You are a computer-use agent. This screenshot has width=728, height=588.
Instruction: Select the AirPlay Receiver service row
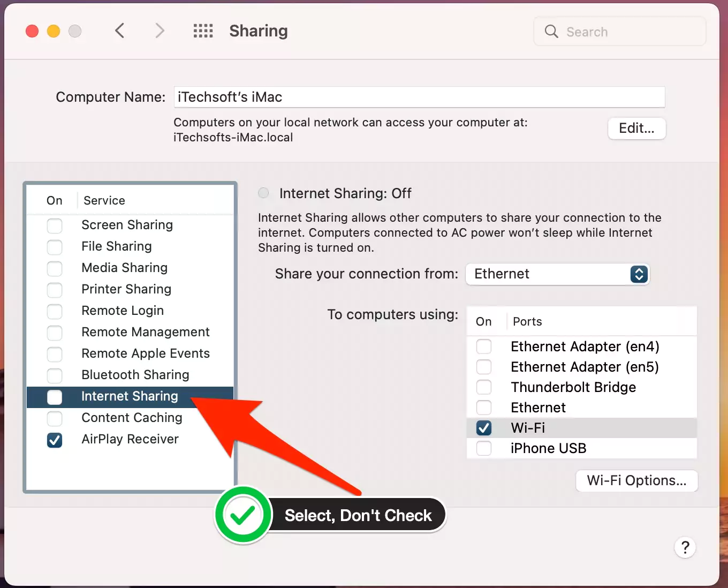[130, 440]
